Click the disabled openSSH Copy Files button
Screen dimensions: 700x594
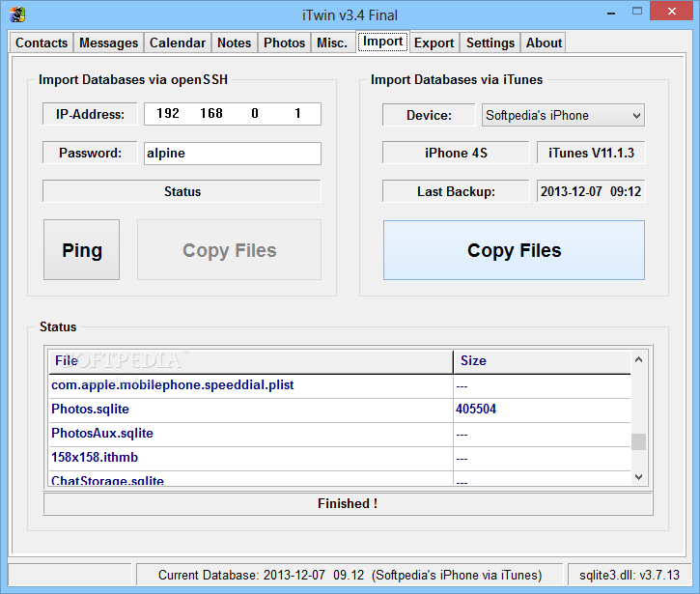pyautogui.click(x=229, y=249)
